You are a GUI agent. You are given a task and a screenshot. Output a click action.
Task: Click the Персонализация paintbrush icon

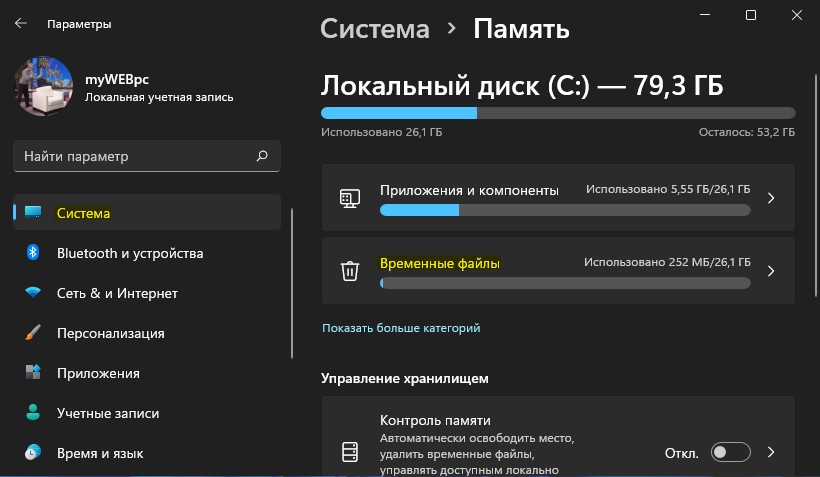(x=33, y=333)
